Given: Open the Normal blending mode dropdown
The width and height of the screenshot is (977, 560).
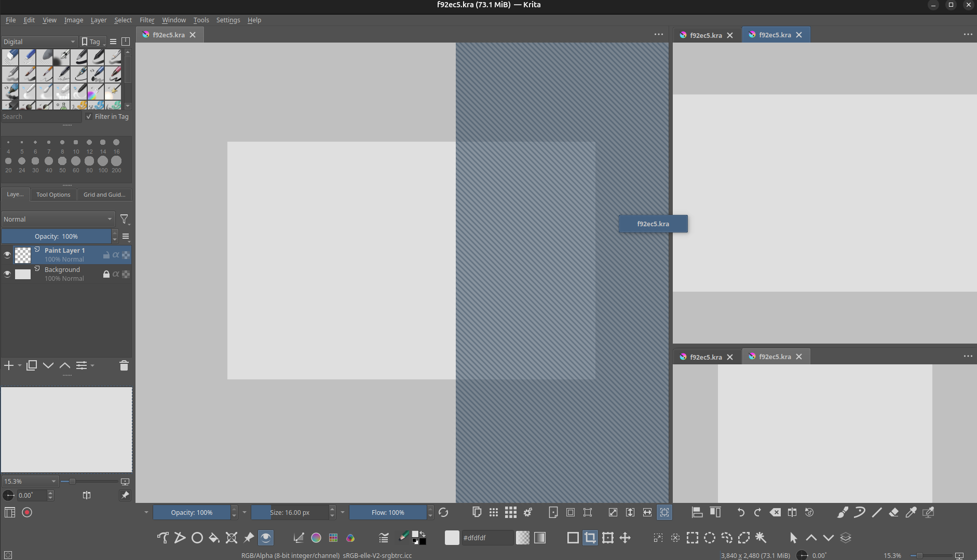Looking at the screenshot, I should (x=58, y=219).
